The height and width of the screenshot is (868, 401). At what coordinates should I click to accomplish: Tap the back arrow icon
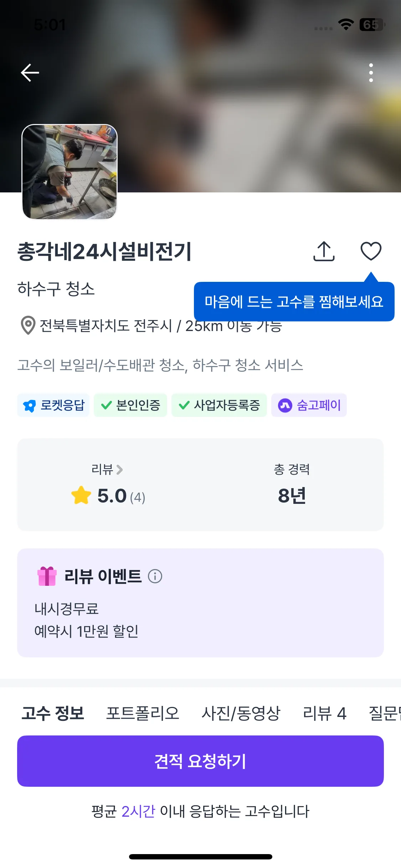[30, 73]
